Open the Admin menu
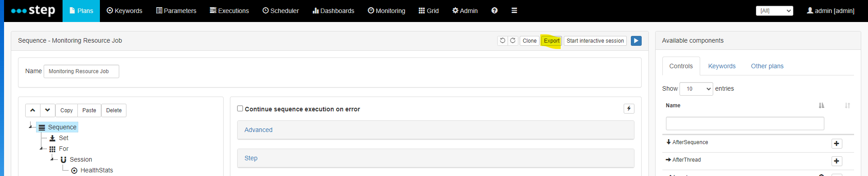The image size is (868, 176). pyautogui.click(x=465, y=11)
